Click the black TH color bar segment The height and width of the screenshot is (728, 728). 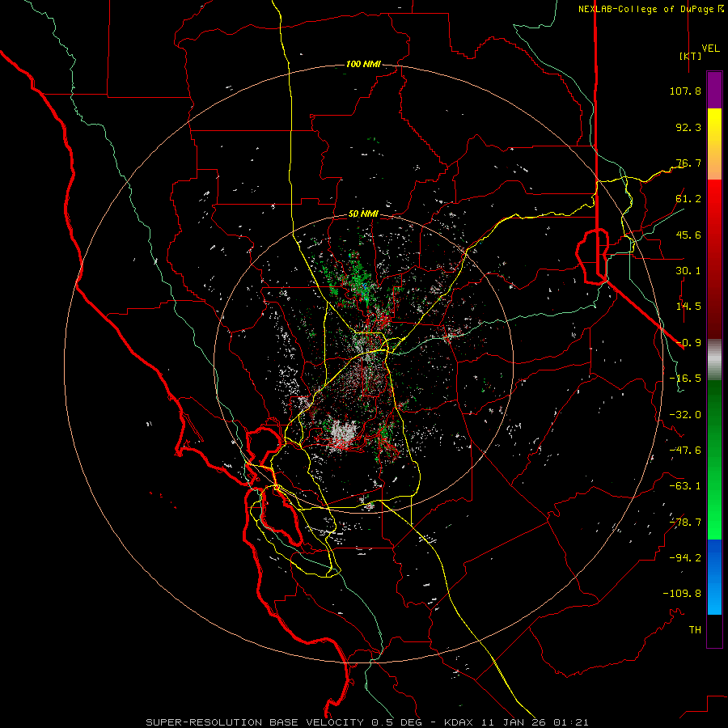coord(714,631)
